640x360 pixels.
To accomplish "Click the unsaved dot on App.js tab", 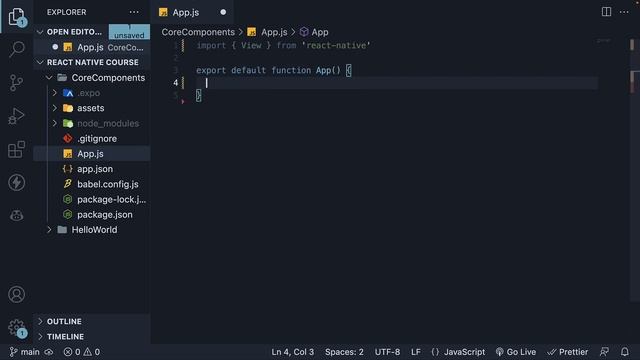I will (x=223, y=12).
